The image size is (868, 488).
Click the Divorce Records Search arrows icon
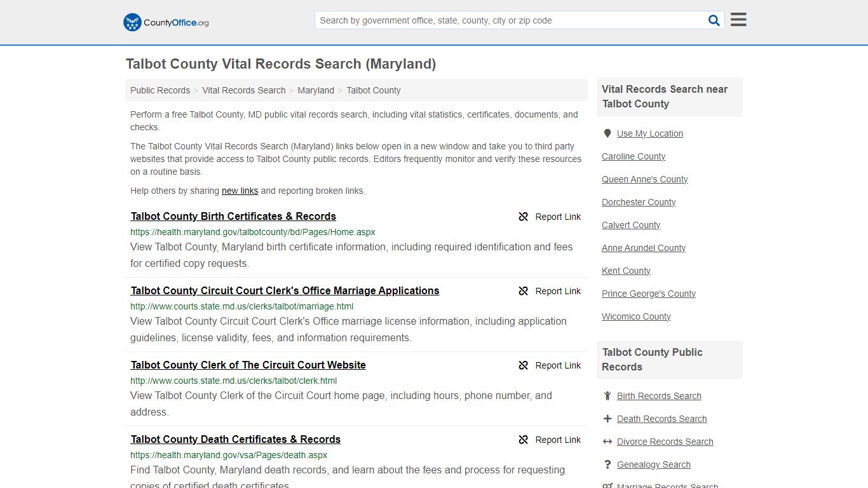coord(607,442)
